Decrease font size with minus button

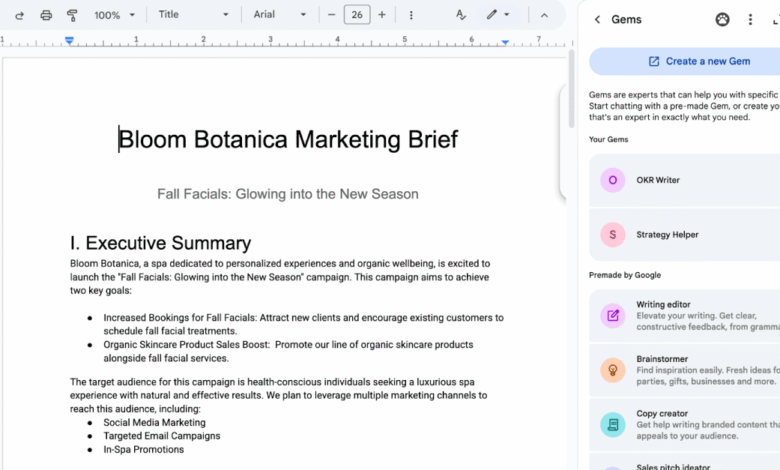(331, 15)
